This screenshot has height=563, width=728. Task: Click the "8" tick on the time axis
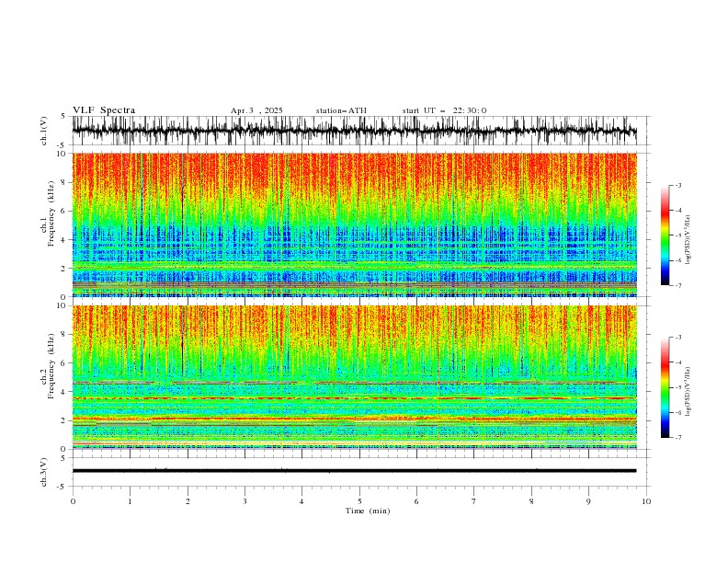[531, 501]
